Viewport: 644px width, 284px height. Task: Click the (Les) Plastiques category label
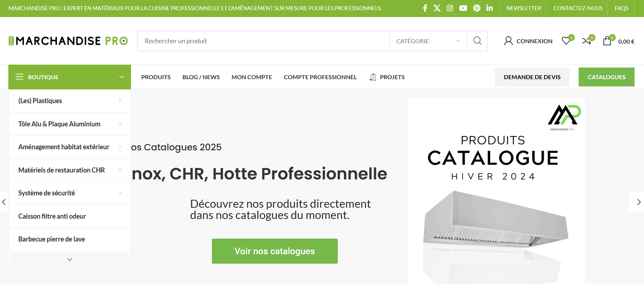tap(40, 101)
